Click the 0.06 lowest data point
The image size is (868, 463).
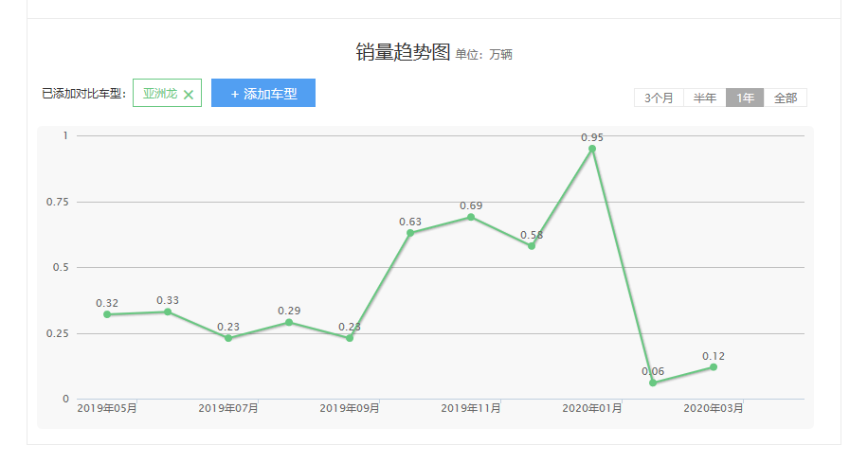pyautogui.click(x=653, y=383)
